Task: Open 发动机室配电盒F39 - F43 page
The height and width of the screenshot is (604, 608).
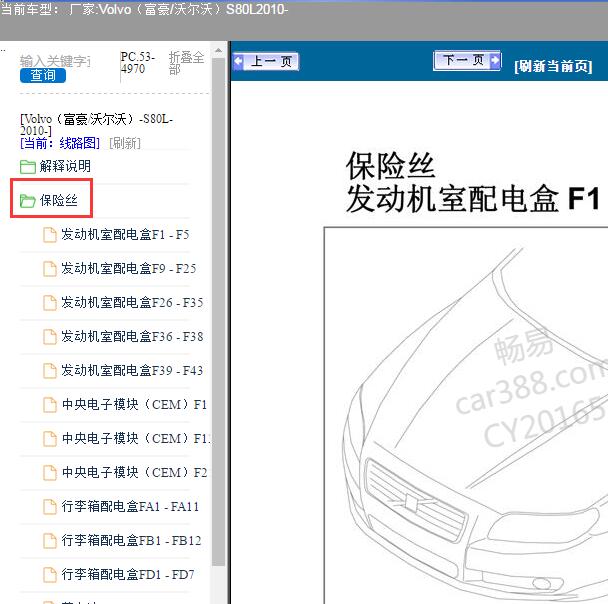Action: [132, 371]
